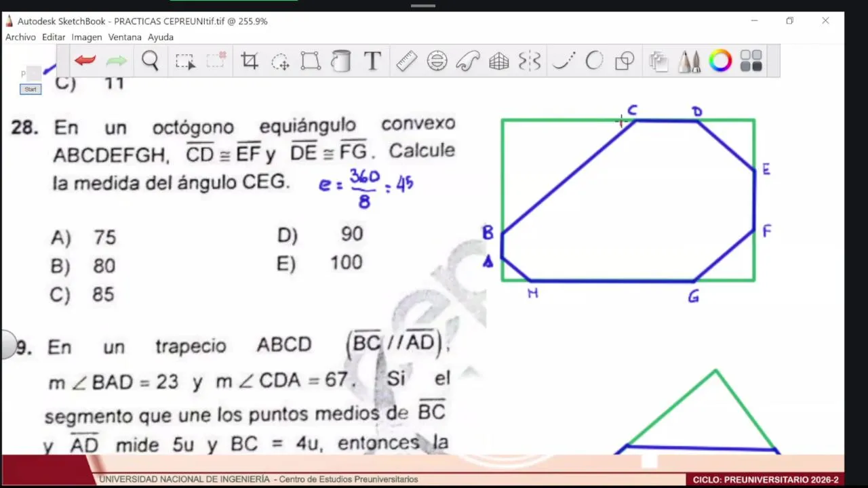This screenshot has width=868, height=488.
Task: Click answer option 'B) 80'
Action: [x=83, y=266]
